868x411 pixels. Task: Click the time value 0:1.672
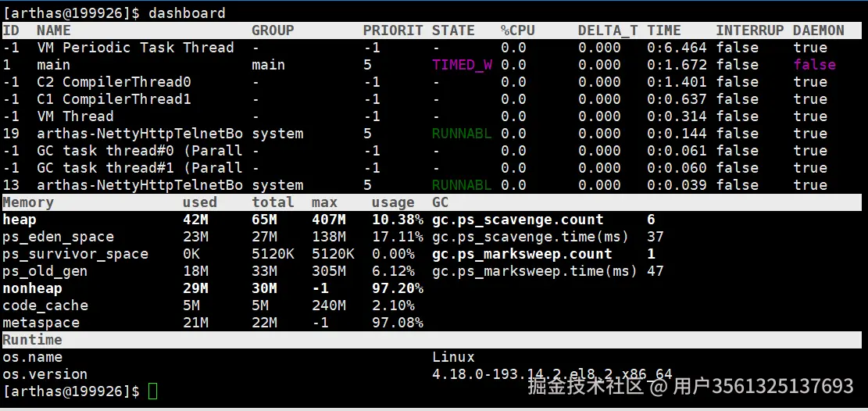[x=677, y=65]
